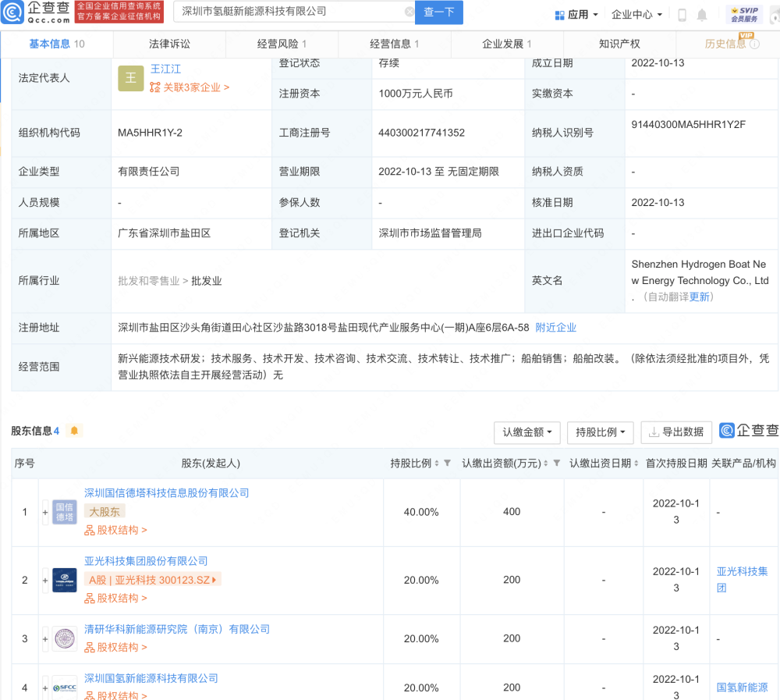Screen dimensions: 780x700
Task: Switch to the 法律诉讼 tab
Action: tap(169, 44)
